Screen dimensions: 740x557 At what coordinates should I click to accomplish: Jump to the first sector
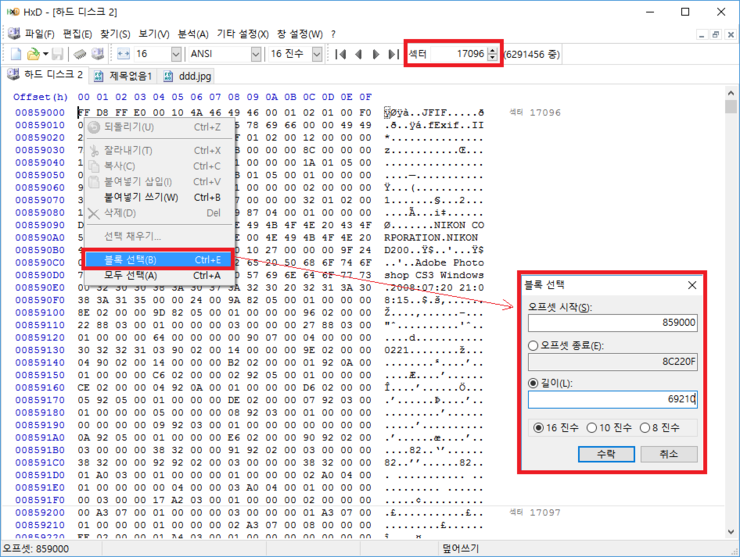click(x=341, y=53)
